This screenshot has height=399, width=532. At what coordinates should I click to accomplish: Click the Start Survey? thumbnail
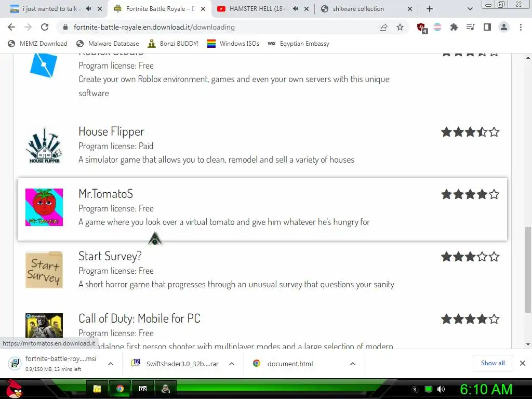(x=44, y=270)
